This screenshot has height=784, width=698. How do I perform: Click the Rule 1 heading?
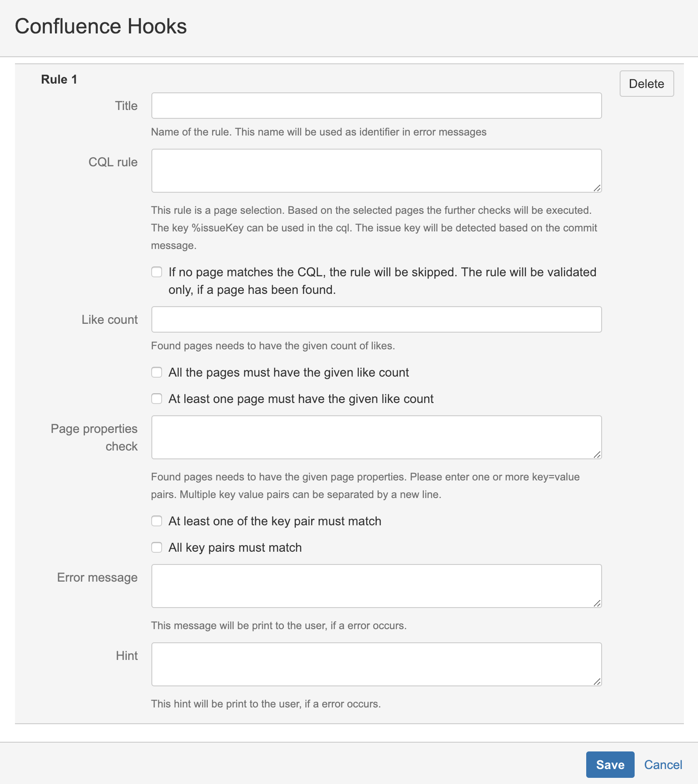pyautogui.click(x=59, y=79)
